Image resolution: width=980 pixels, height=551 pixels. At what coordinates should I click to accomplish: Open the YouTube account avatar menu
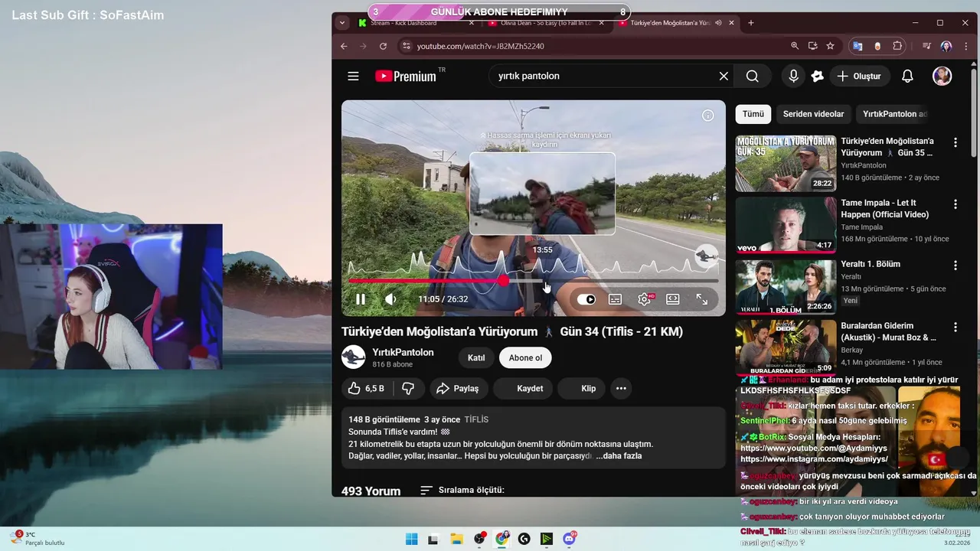coord(942,76)
